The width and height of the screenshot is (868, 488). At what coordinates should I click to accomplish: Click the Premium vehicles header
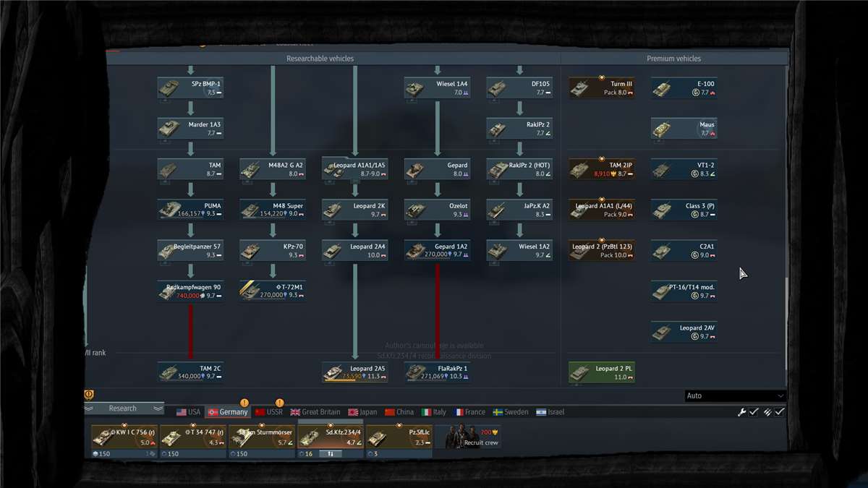coord(673,59)
